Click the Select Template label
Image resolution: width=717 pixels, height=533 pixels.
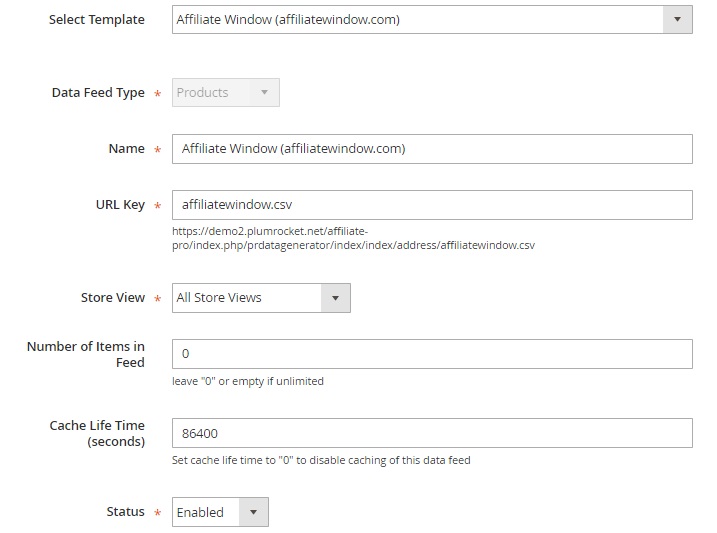(96, 19)
